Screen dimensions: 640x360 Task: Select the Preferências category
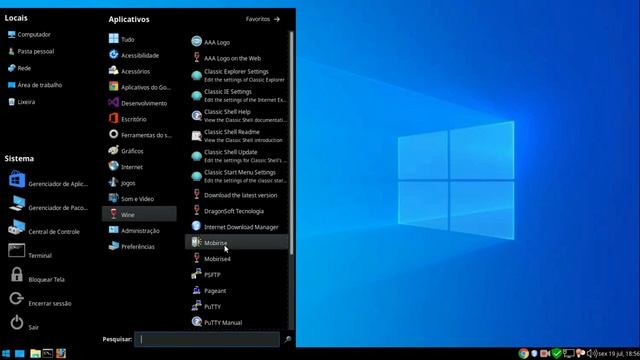139,246
